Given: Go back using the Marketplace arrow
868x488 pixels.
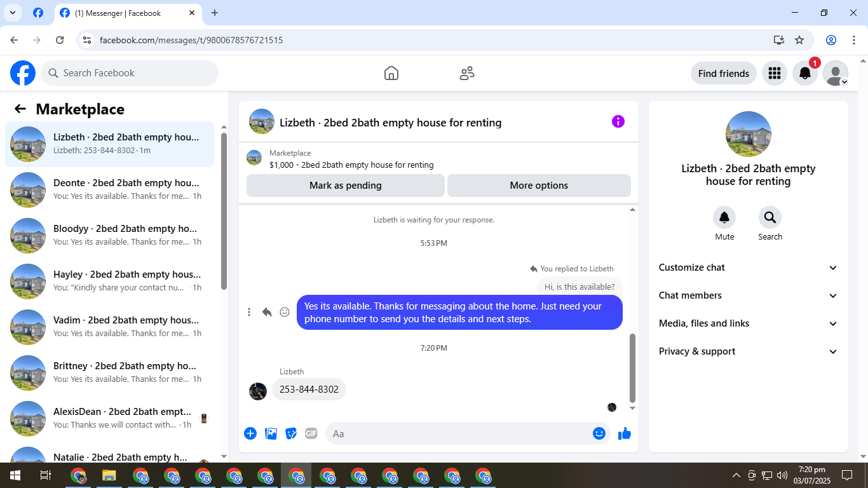Looking at the screenshot, I should (20, 109).
